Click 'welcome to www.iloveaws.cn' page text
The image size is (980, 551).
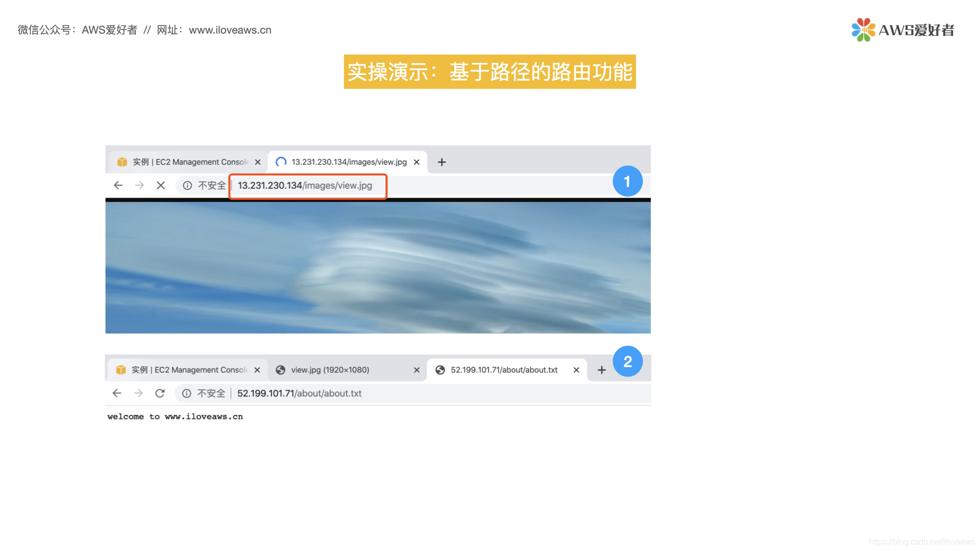coord(175,416)
